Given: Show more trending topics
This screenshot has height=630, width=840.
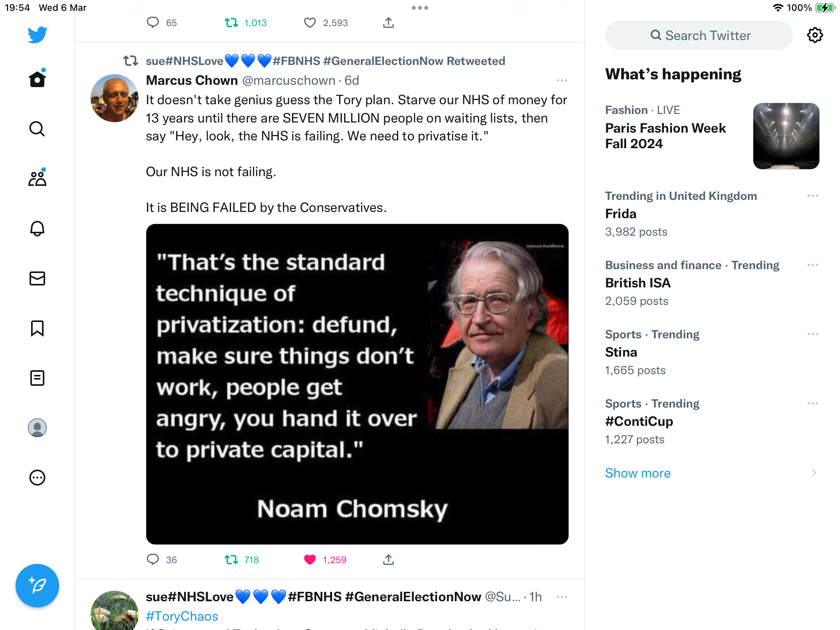Looking at the screenshot, I should tap(638, 473).
